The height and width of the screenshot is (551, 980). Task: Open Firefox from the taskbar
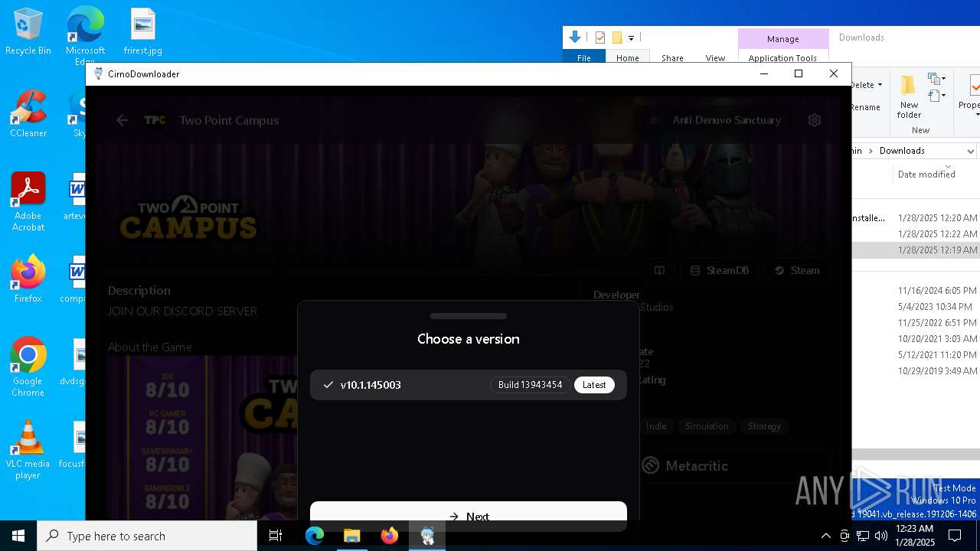390,536
